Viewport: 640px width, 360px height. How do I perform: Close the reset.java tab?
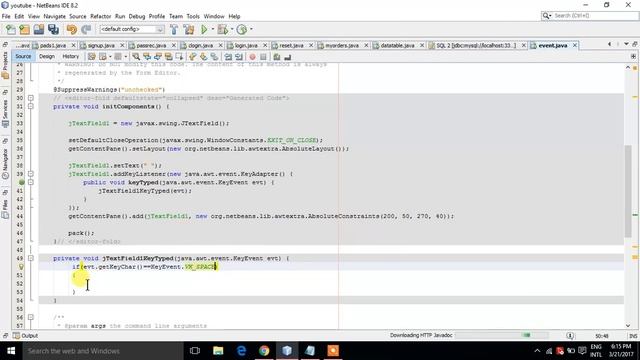click(x=311, y=45)
